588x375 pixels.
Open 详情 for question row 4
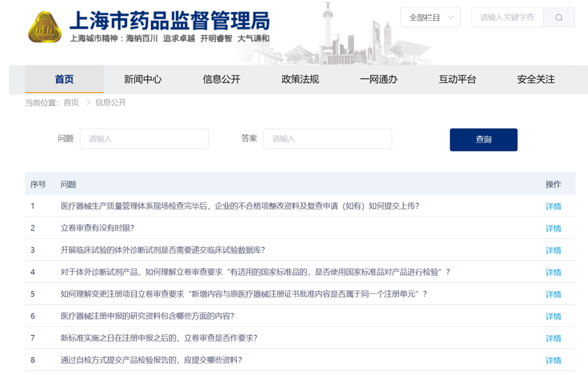click(553, 272)
